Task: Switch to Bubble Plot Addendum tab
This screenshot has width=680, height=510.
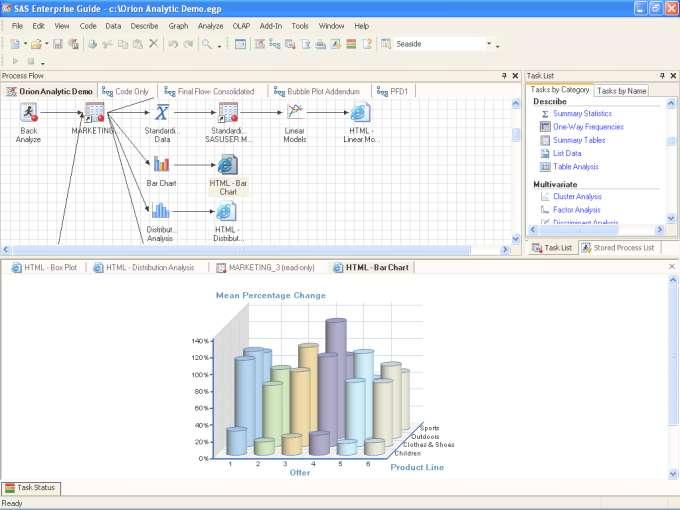Action: (x=317, y=92)
